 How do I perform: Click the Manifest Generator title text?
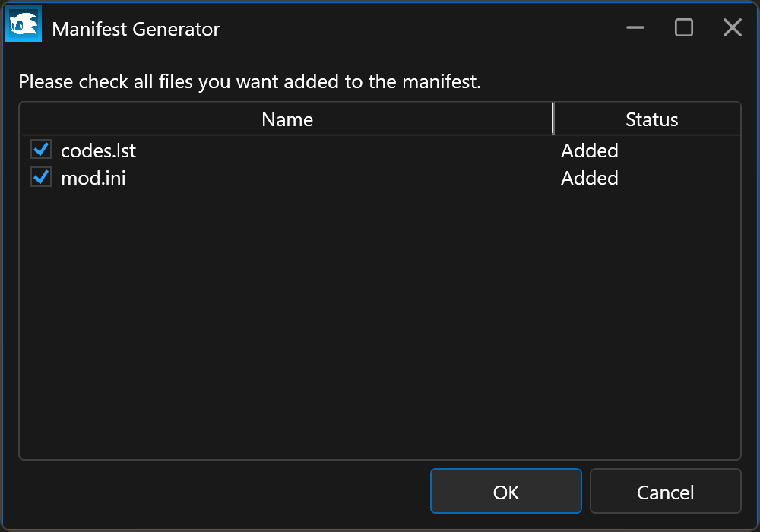pos(135,30)
